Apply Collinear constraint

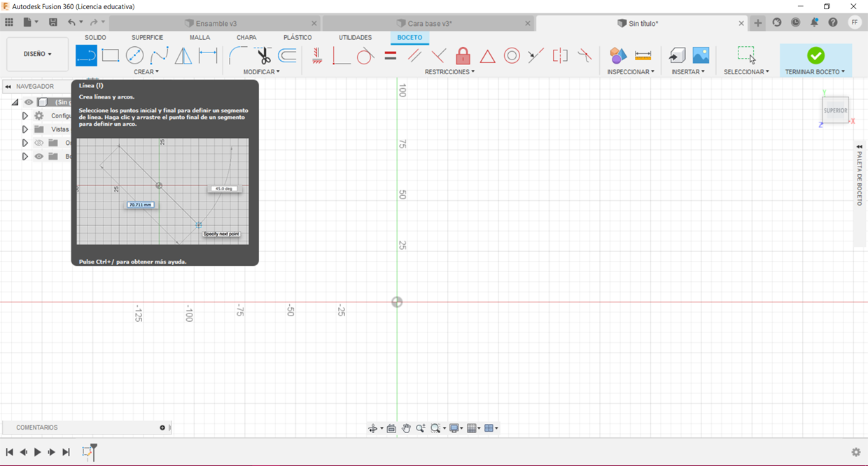(x=536, y=55)
